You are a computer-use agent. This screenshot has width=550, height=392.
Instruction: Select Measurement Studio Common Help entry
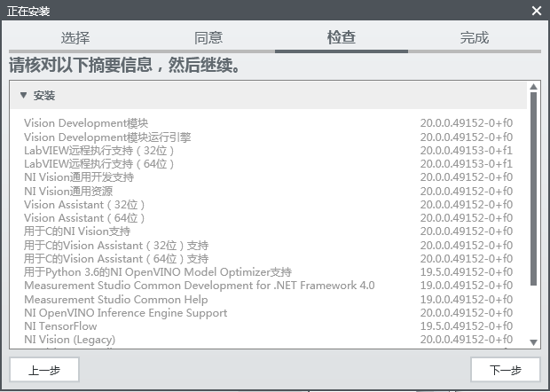(x=116, y=300)
